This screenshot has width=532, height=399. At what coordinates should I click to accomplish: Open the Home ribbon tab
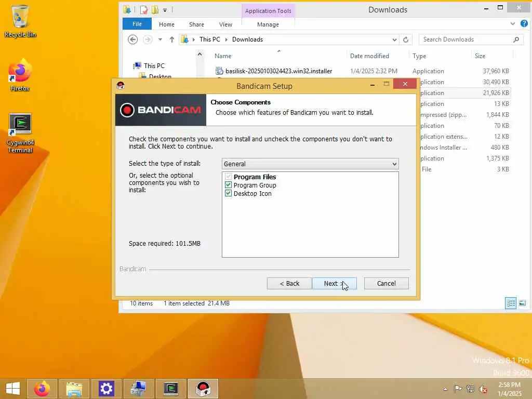pyautogui.click(x=167, y=24)
